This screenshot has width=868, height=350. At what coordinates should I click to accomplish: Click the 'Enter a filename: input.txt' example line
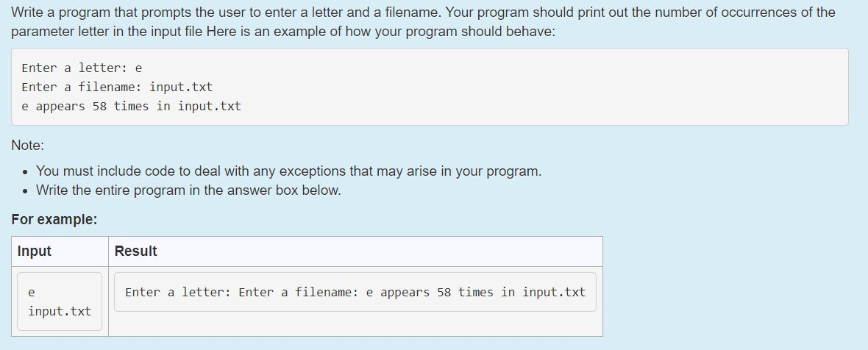[117, 87]
